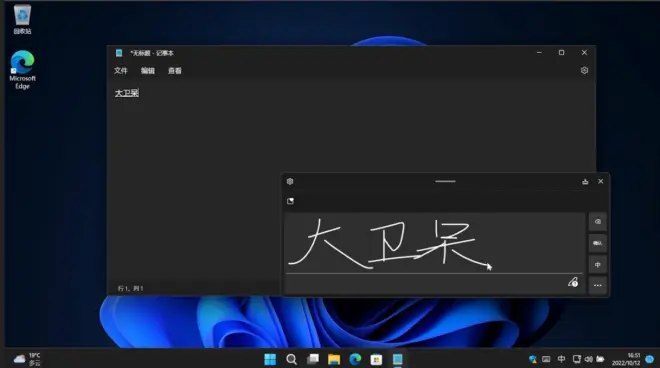Open the more options ellipsis button
The width and height of the screenshot is (660, 368).
pos(598,285)
